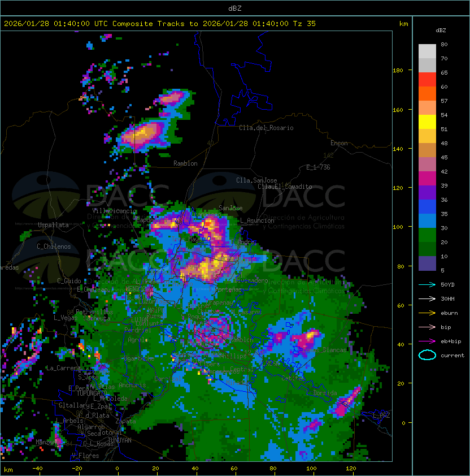Click the 'current' legend label
The image size is (470, 476).
452,355
